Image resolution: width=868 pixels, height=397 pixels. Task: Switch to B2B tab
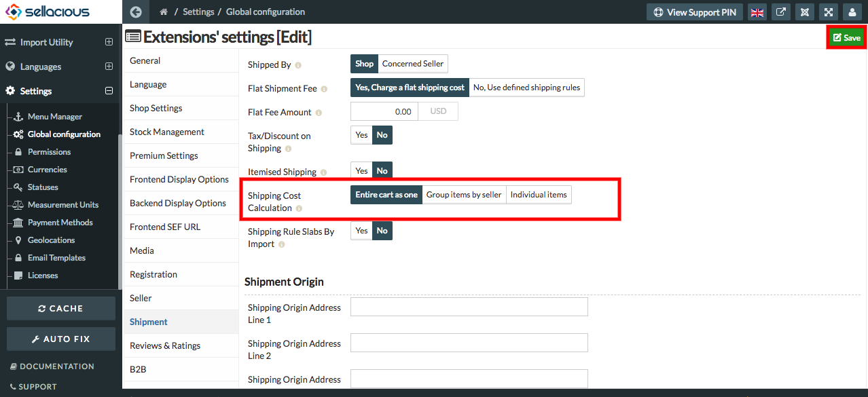[181, 369]
